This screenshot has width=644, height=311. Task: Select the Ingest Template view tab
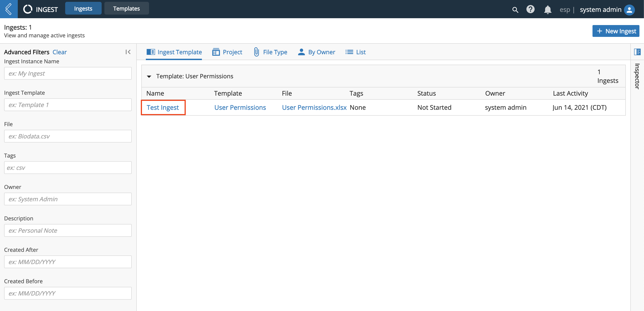174,52
